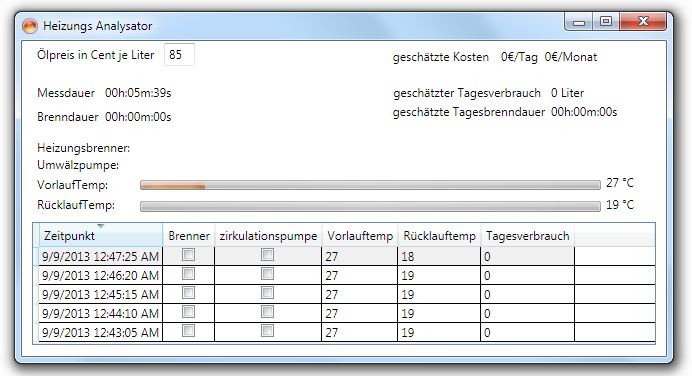Maximize the Heizungs Analysator window

click(x=606, y=22)
